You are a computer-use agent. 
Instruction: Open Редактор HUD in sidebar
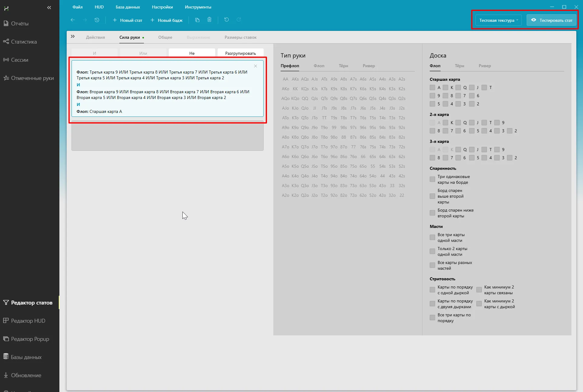coord(28,321)
